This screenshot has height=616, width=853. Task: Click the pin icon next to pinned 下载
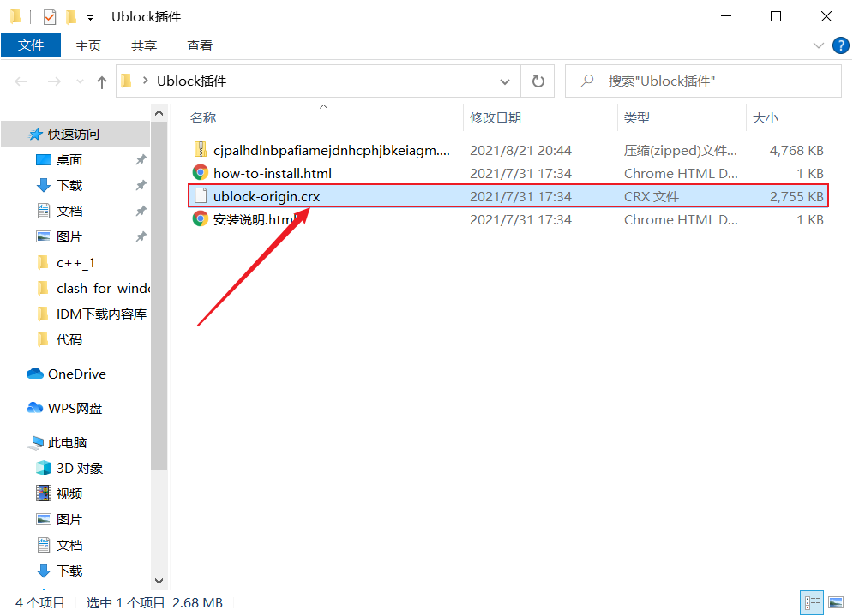click(141, 185)
